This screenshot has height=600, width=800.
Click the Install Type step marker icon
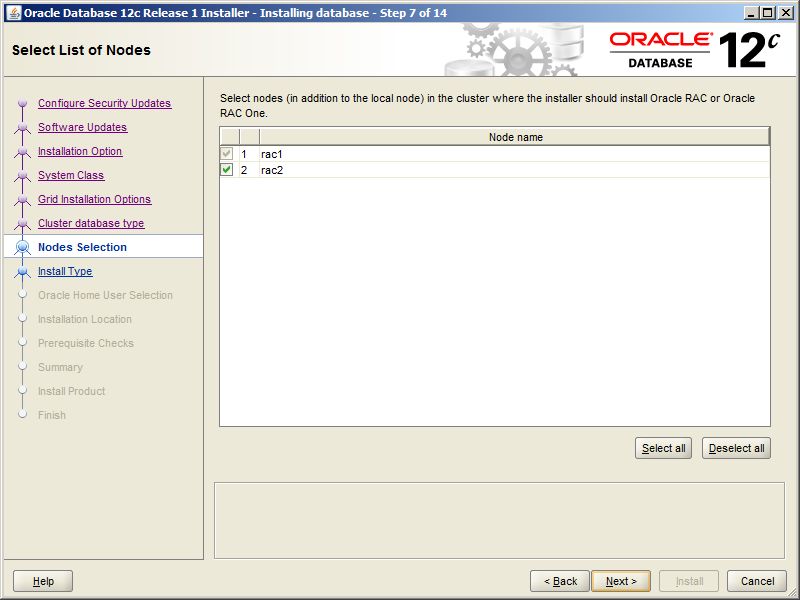tap(22, 271)
